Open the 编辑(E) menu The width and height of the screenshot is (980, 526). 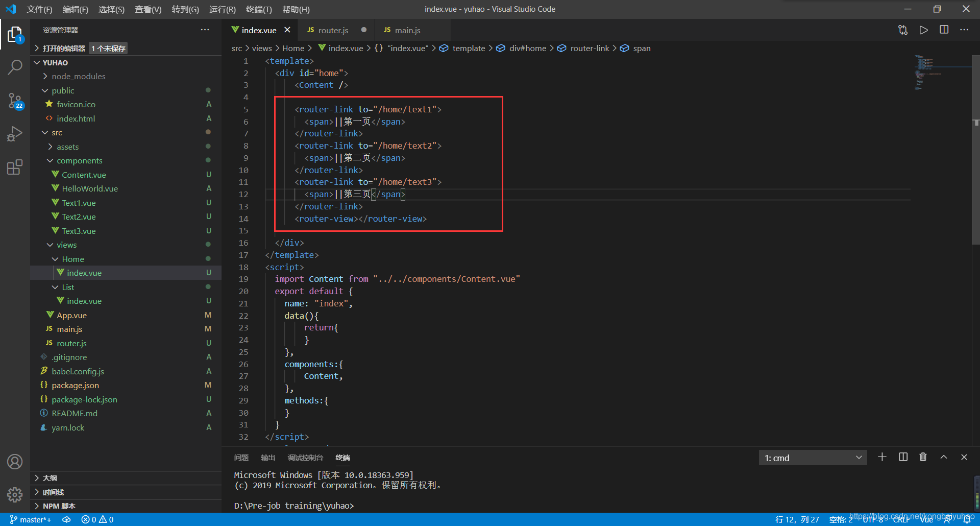click(x=75, y=9)
